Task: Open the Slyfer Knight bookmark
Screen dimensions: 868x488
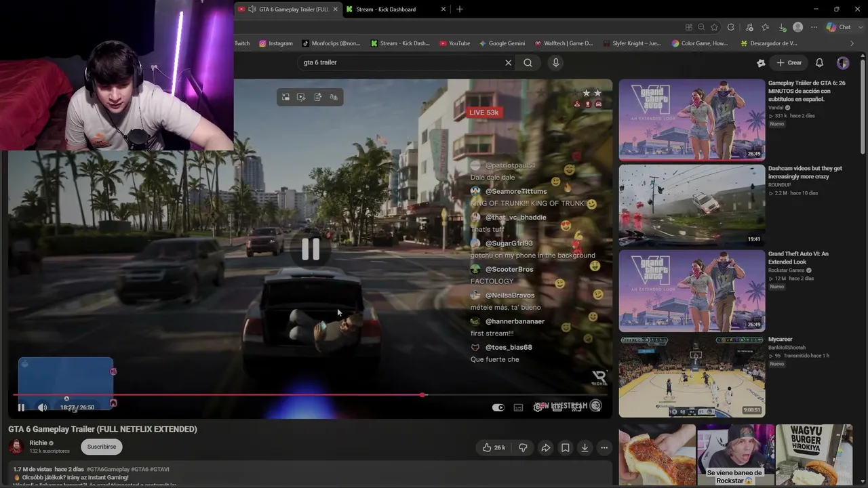Action: click(631, 43)
